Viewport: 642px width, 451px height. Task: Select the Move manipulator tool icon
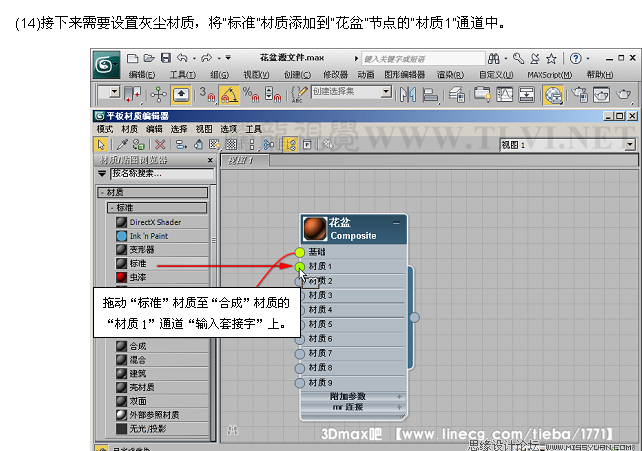pos(158,95)
